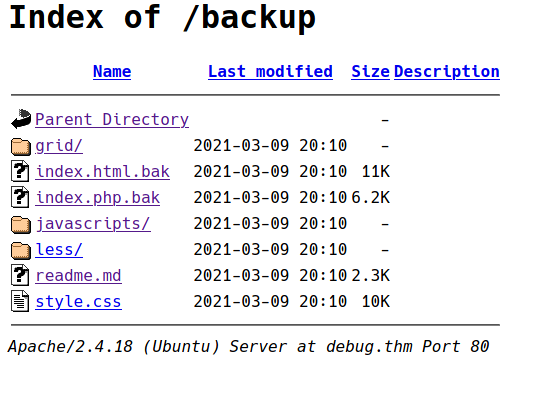Open the index.php.bak backup file

pos(98,198)
